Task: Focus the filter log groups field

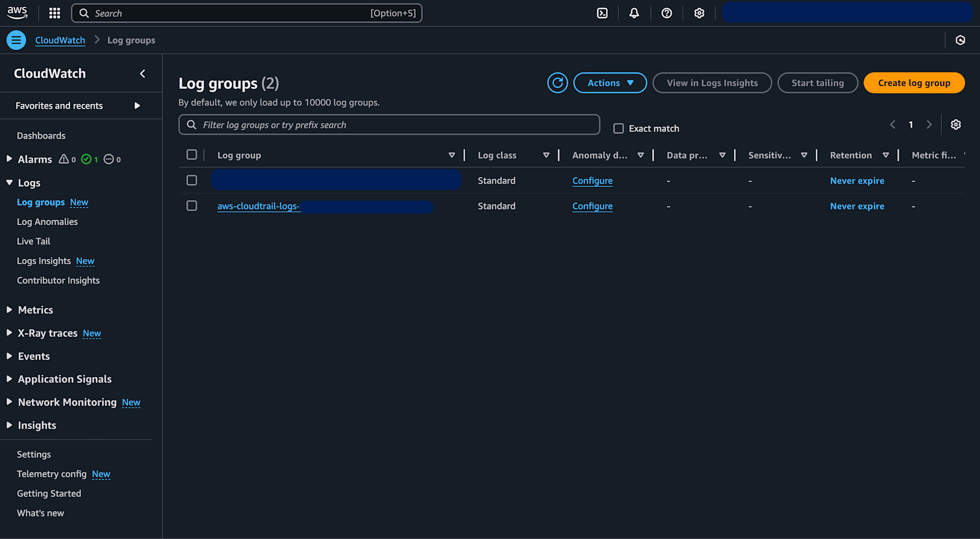Action: click(389, 125)
